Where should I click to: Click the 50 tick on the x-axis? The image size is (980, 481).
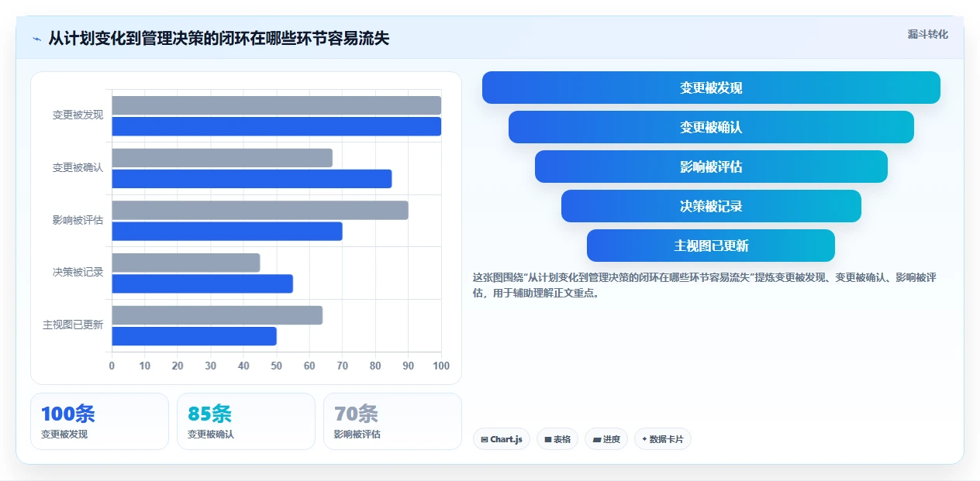pos(277,366)
